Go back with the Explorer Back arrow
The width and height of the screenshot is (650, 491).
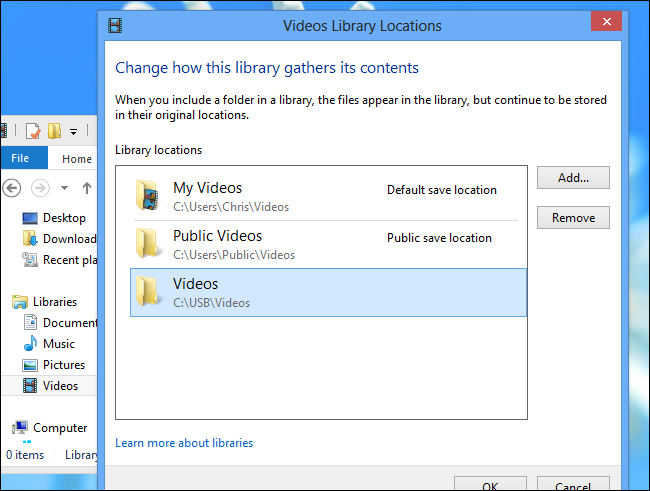12,188
